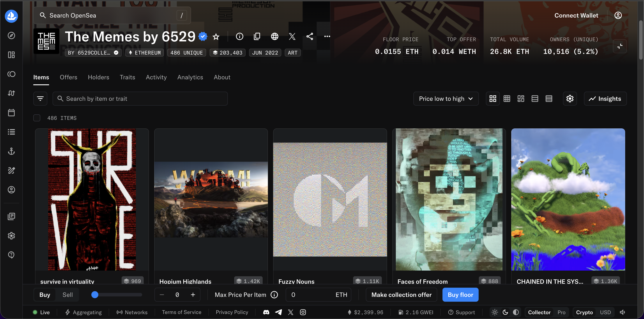Open filter panel icon beside search
This screenshot has width=644, height=319.
(x=40, y=99)
